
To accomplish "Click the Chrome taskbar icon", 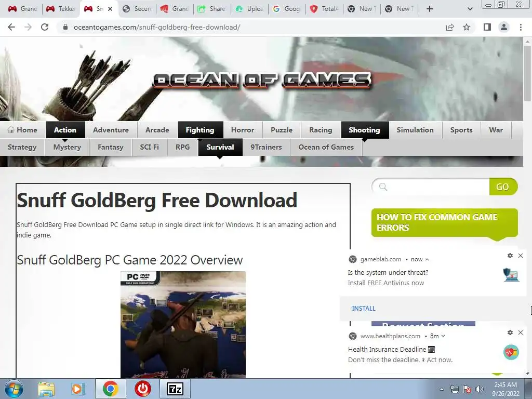I will 110,389.
